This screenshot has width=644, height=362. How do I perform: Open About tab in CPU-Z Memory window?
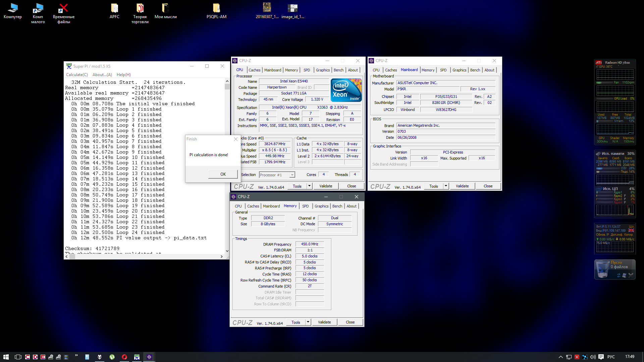click(352, 206)
